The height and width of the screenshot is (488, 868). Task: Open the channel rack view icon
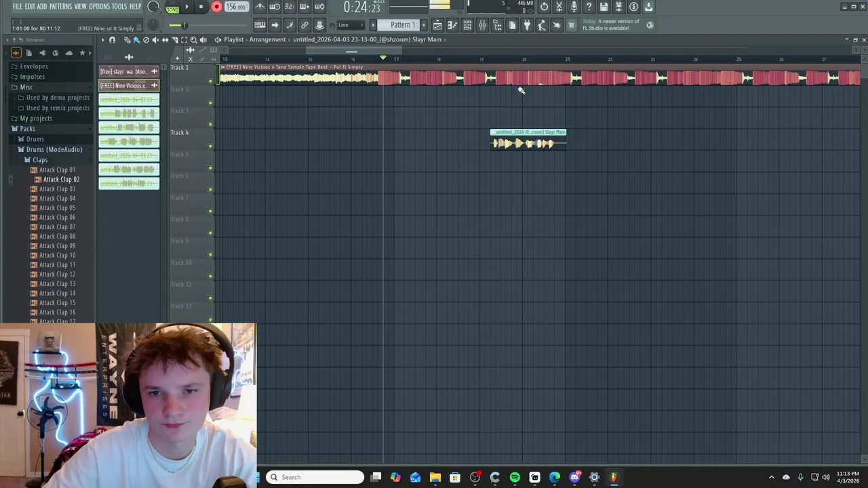(467, 25)
